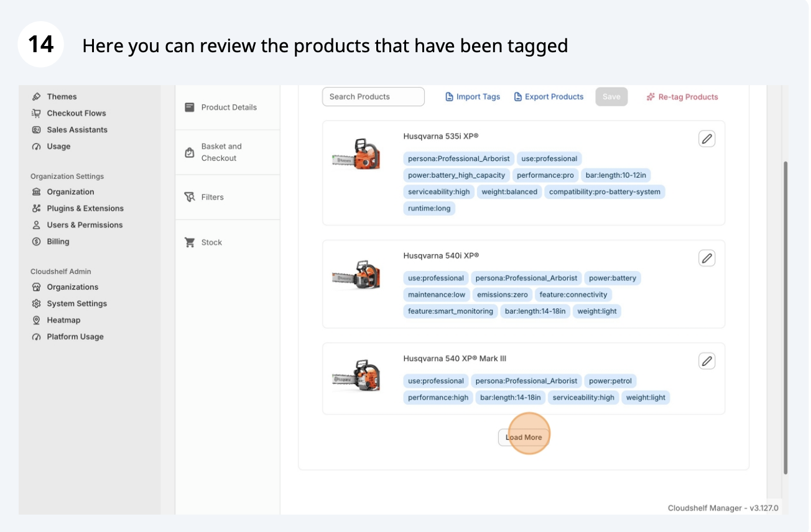Click the Import Tags file icon
Image resolution: width=811 pixels, height=532 pixels.
[450, 97]
